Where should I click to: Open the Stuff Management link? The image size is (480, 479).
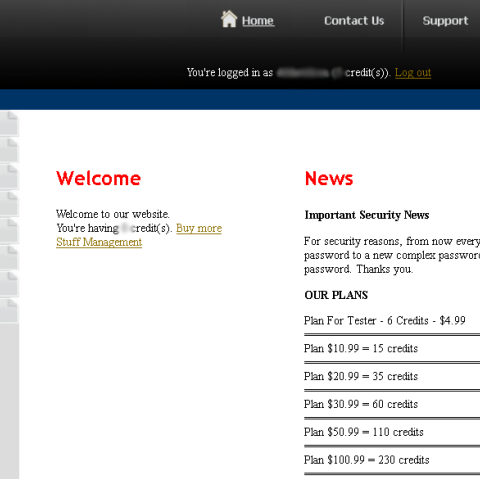tap(99, 242)
